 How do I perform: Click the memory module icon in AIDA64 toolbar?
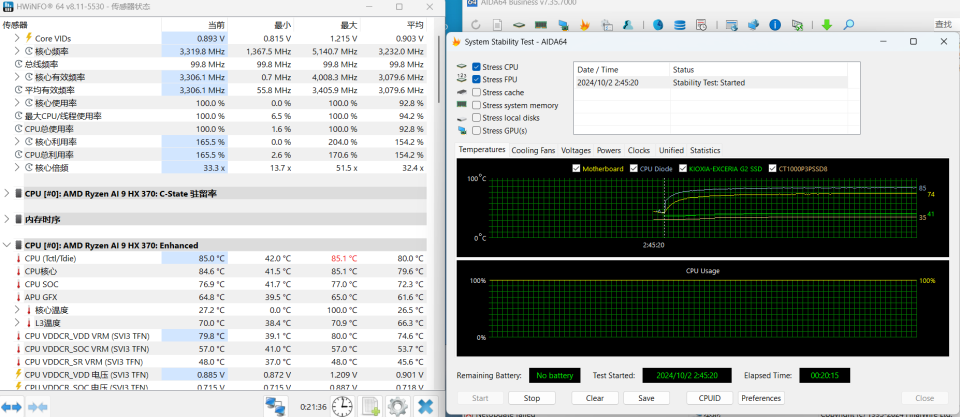pyautogui.click(x=541, y=25)
